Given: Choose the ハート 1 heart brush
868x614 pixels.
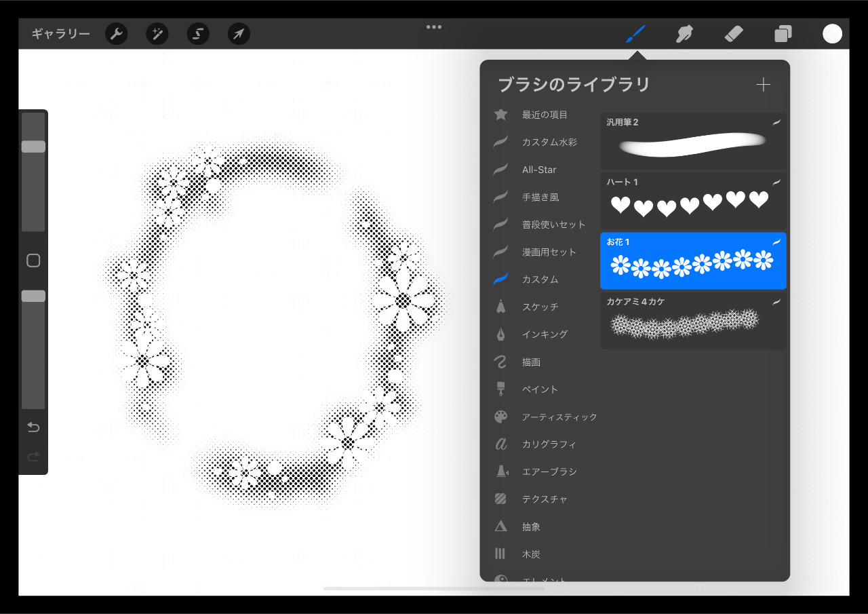Looking at the screenshot, I should click(693, 201).
